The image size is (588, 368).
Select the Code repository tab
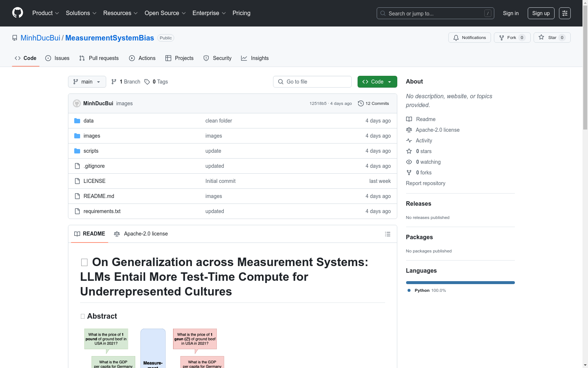click(x=26, y=58)
